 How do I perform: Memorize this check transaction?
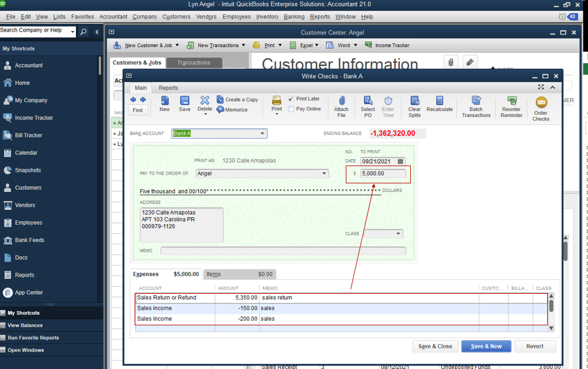tap(232, 110)
